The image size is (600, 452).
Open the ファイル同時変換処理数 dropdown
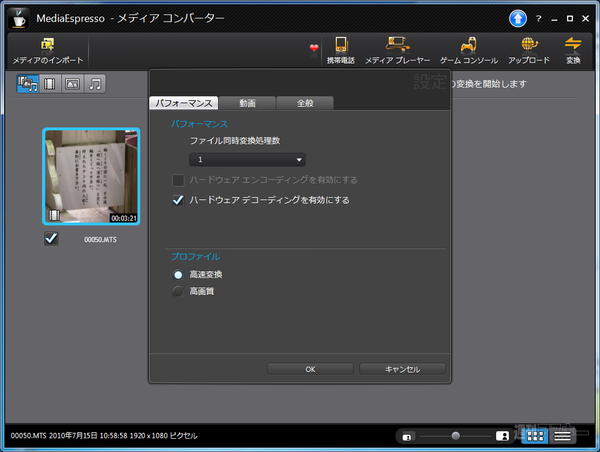pos(248,159)
